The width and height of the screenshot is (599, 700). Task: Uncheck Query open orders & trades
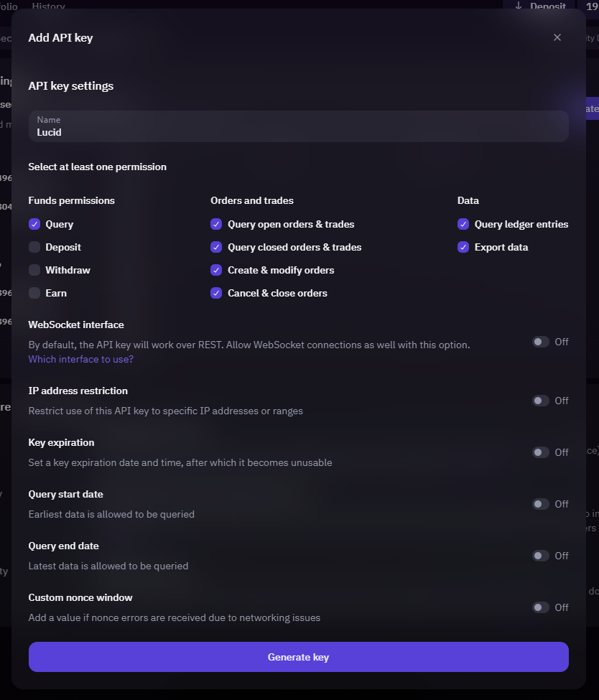tap(216, 224)
